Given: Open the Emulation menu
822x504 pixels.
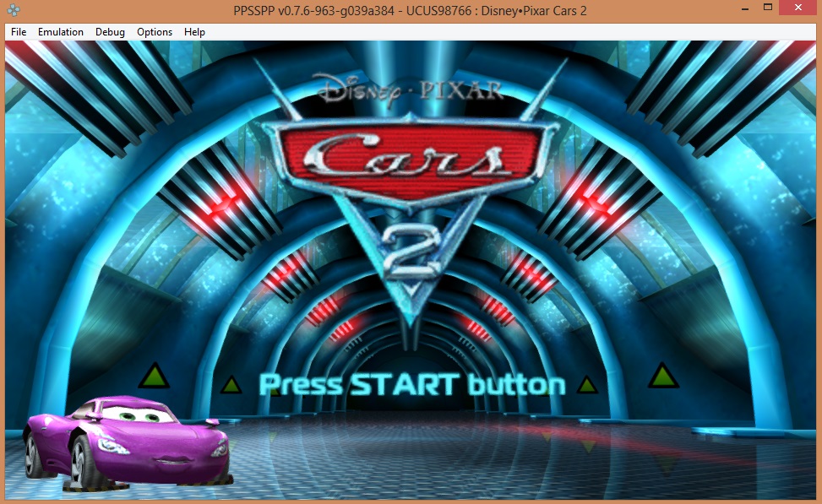Looking at the screenshot, I should [x=61, y=32].
